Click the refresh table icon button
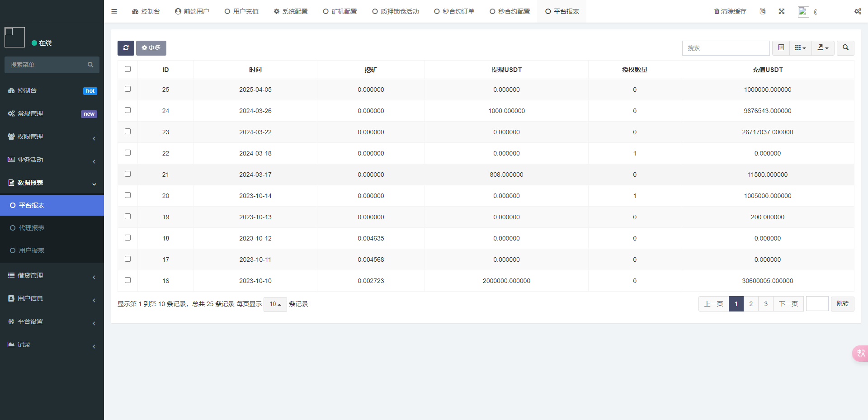868x420 pixels. tap(126, 48)
